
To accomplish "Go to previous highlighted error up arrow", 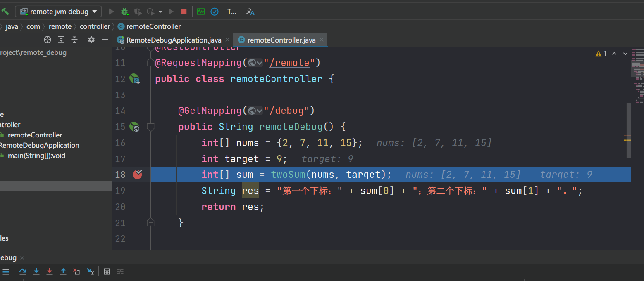I will [614, 54].
